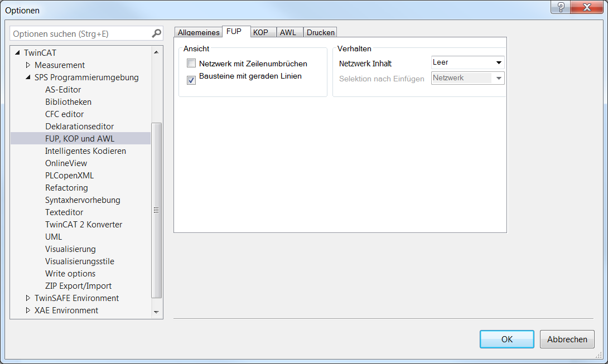
Task: Open the AWL tab
Action: point(288,32)
